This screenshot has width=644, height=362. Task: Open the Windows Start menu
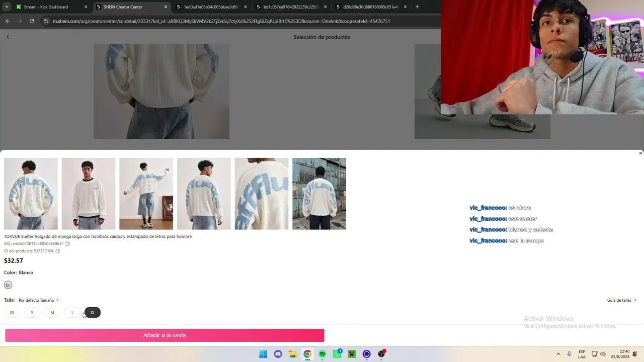pos(263,354)
